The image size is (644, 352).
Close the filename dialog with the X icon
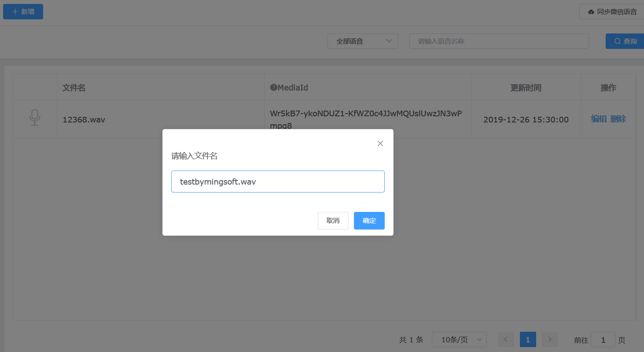tap(380, 143)
